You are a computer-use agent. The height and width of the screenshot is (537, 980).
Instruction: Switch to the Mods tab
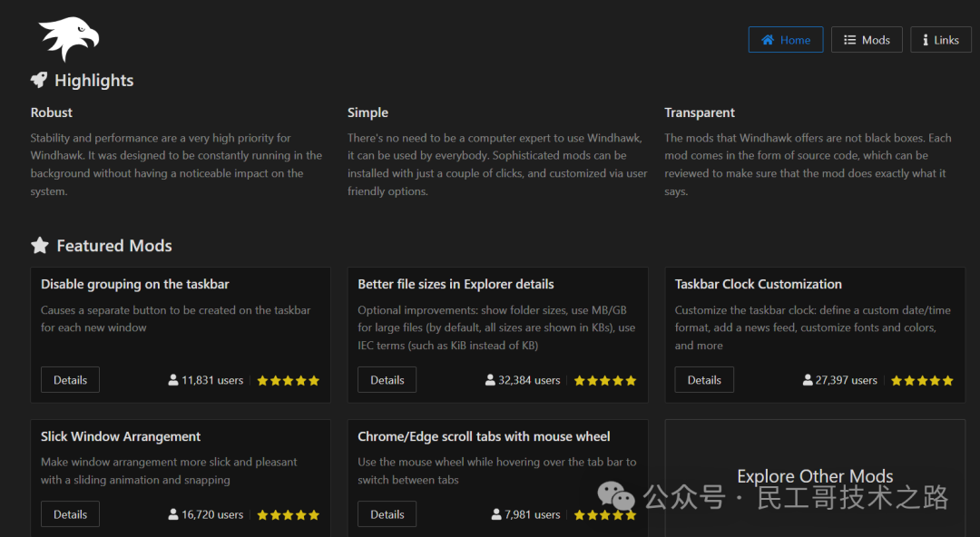867,40
